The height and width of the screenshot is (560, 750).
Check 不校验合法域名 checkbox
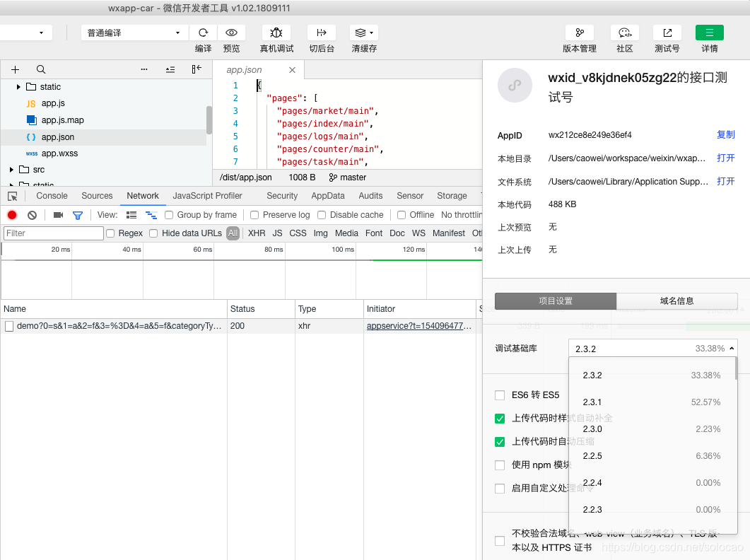[500, 541]
